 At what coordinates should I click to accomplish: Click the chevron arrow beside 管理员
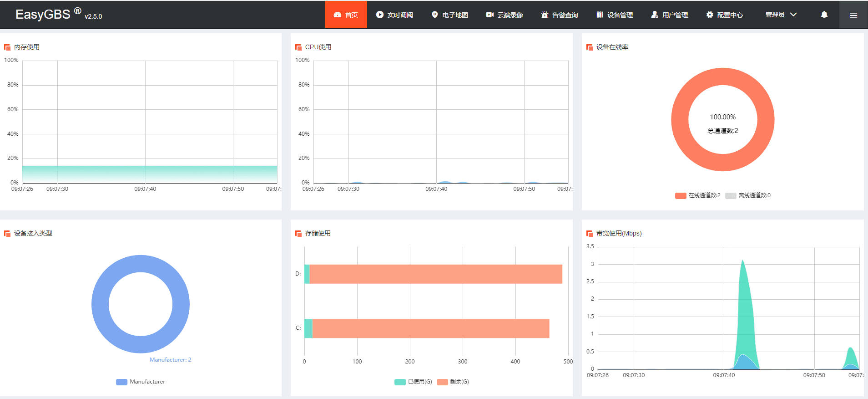tap(793, 15)
